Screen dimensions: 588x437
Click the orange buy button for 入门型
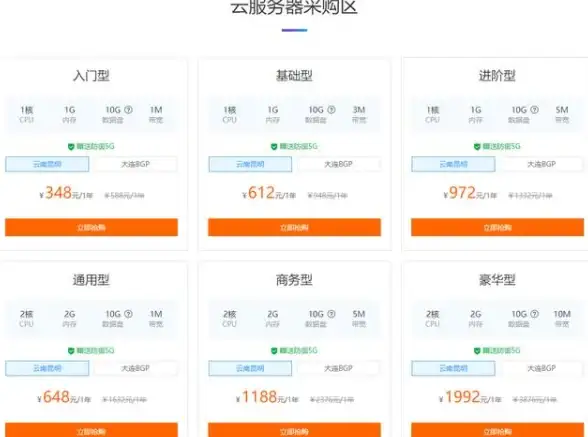[92, 227]
